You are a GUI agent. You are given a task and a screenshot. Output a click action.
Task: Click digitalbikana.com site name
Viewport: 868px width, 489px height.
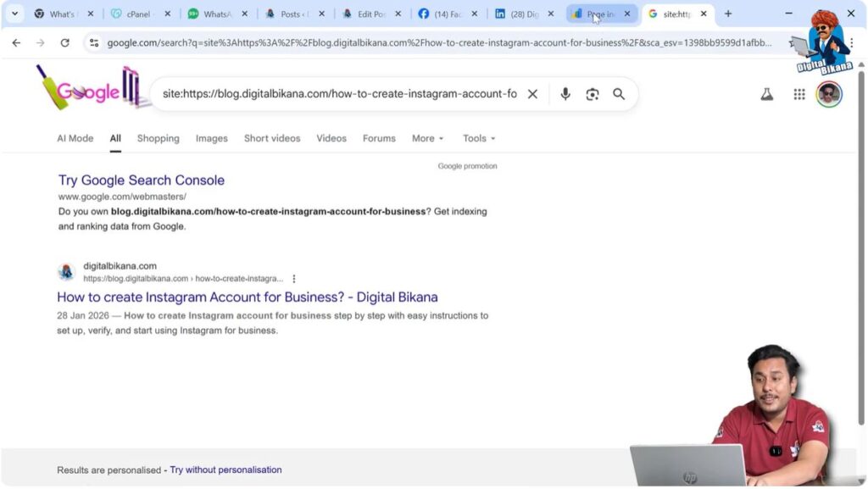[x=120, y=266]
